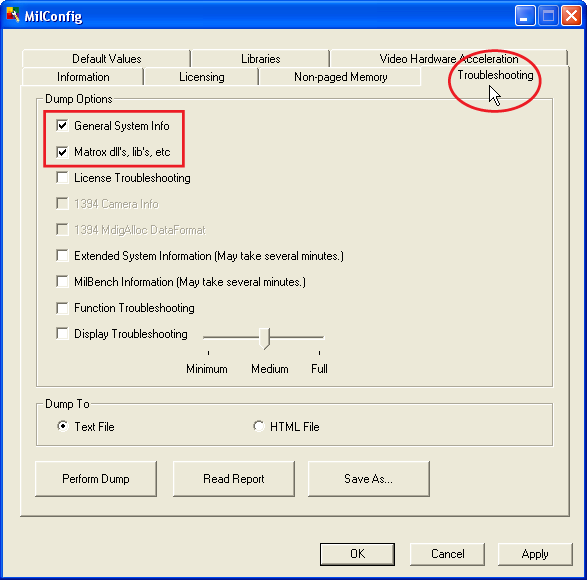Switch to the Information tab
The image size is (587, 580).
(x=83, y=77)
